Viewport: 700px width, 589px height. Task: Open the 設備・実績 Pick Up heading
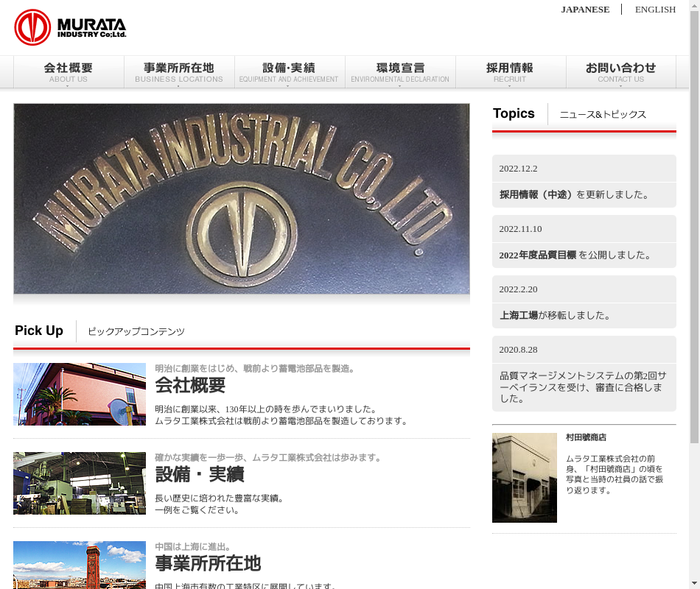coord(199,474)
